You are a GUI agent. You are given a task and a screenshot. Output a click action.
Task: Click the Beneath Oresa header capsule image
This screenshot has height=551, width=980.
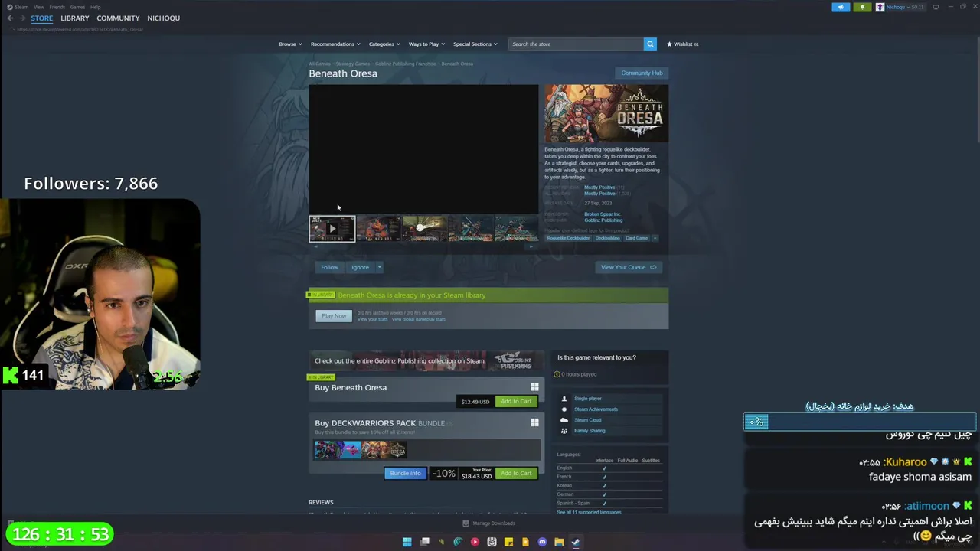point(606,114)
